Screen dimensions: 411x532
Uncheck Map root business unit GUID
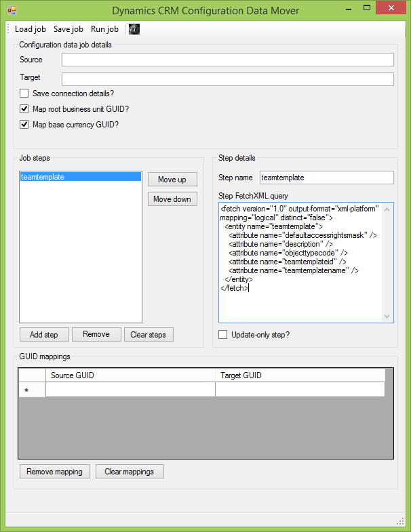[24, 109]
